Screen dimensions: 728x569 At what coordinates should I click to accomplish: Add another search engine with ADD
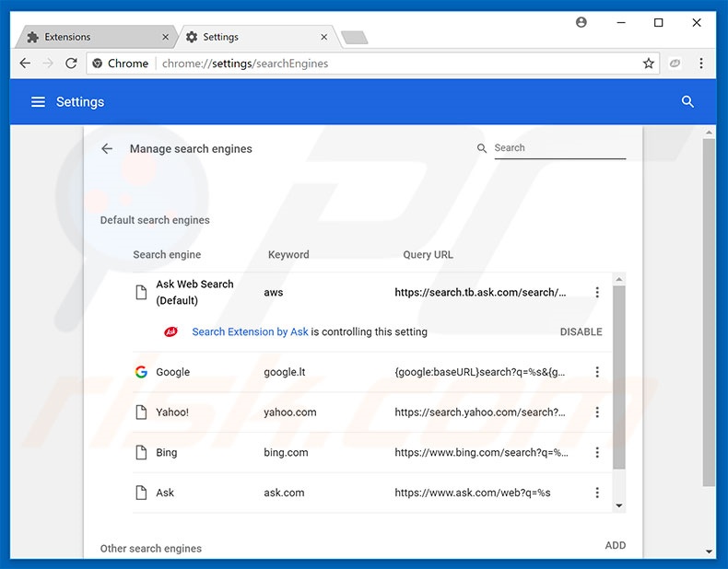coord(616,546)
